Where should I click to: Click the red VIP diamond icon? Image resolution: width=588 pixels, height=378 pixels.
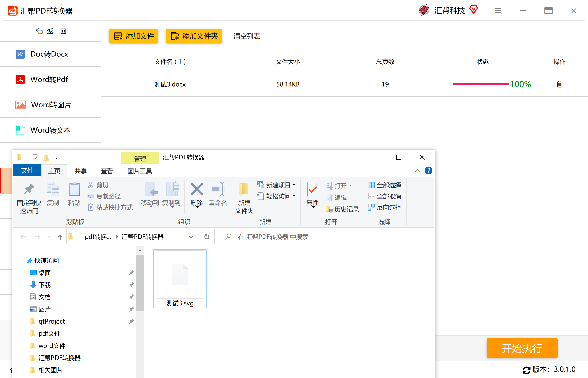pyautogui.click(x=473, y=10)
